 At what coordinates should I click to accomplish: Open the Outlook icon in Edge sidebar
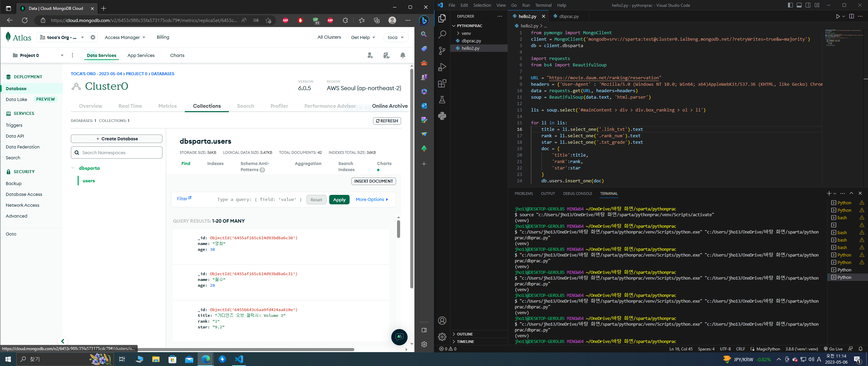[x=424, y=106]
